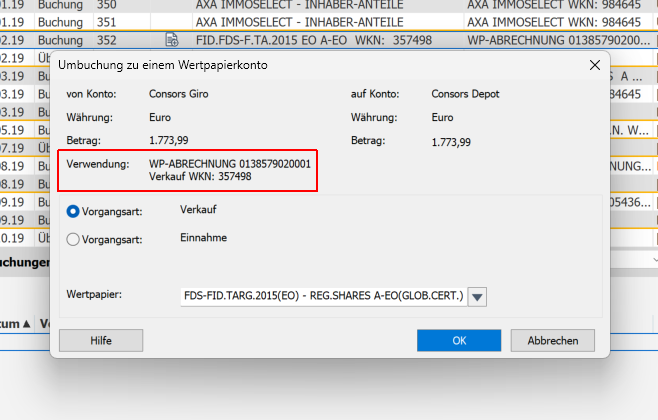Click the Betrag value under Consors Depot
This screenshot has height=420, width=658.
coord(452,142)
